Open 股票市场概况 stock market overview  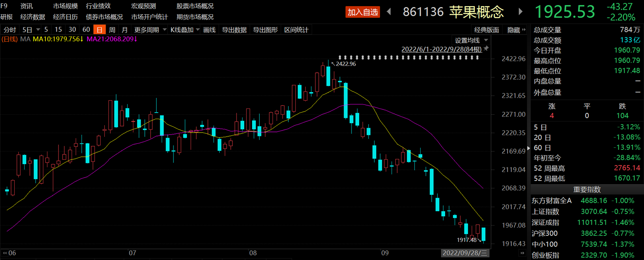[x=195, y=6]
